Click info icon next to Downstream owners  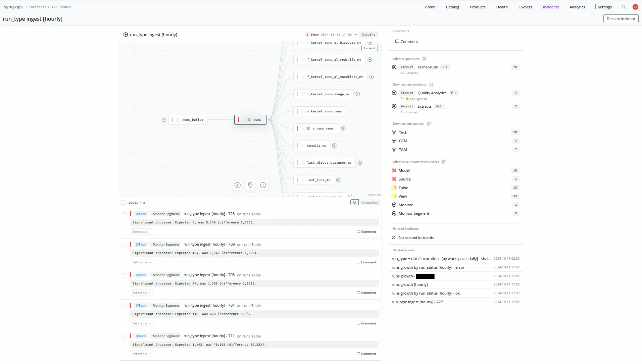pyautogui.click(x=429, y=124)
